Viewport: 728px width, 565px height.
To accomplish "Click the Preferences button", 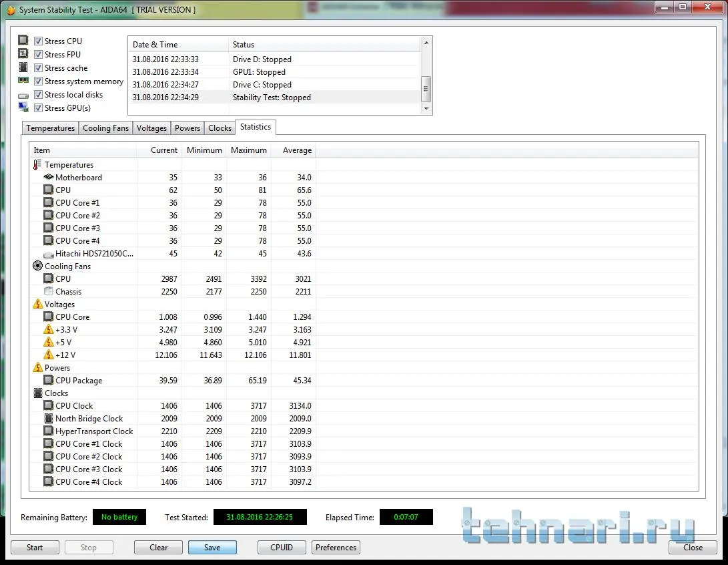I will (336, 548).
